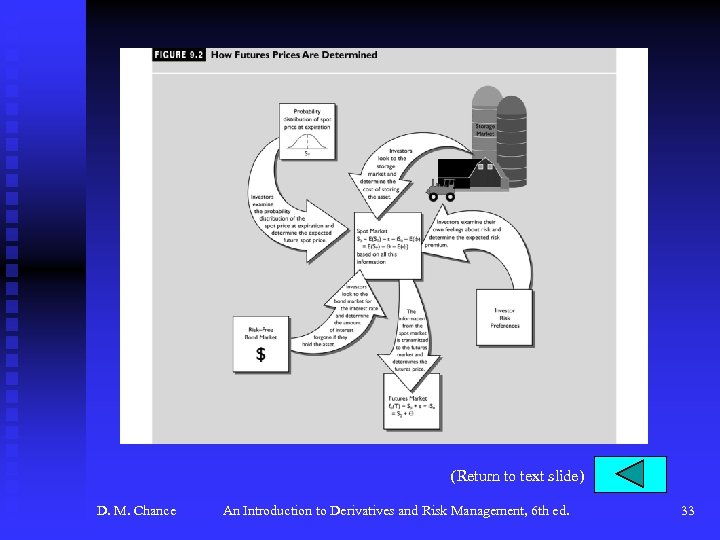Click the Investor Risk Preferences box
The height and width of the screenshot is (540, 720).
pos(504,318)
